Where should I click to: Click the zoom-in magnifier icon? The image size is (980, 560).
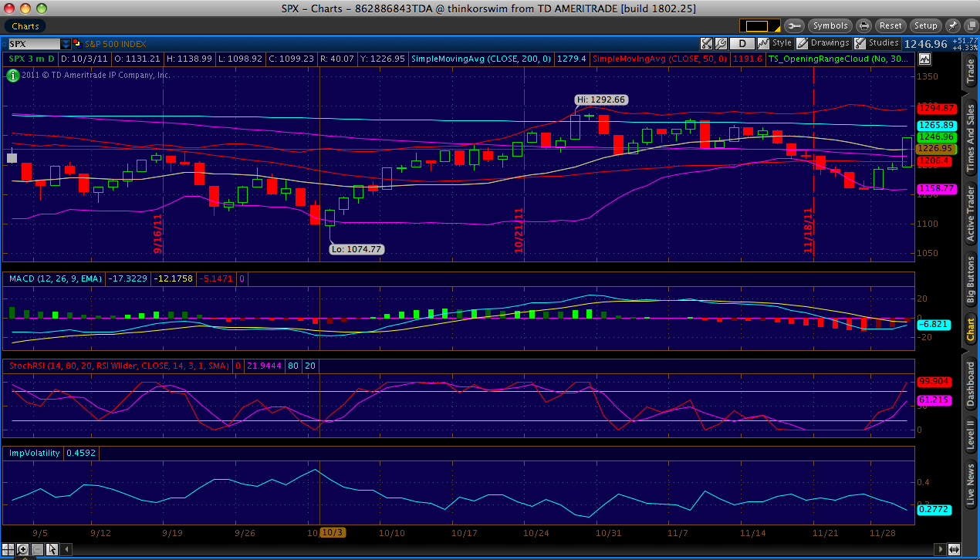(x=22, y=549)
